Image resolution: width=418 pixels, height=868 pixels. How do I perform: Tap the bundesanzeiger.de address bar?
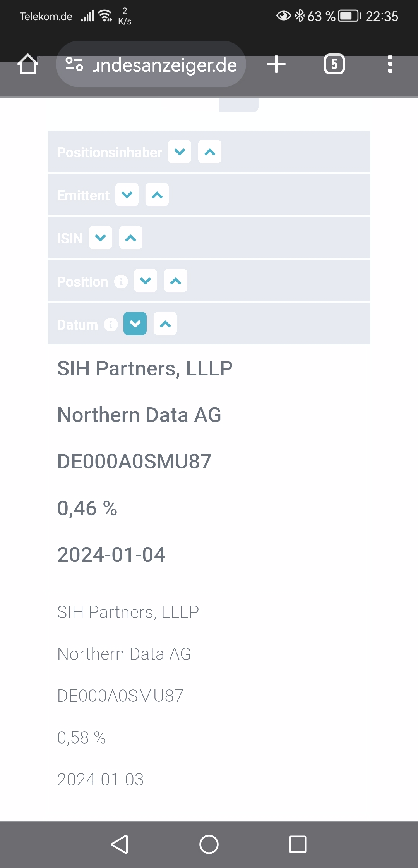pos(164,65)
